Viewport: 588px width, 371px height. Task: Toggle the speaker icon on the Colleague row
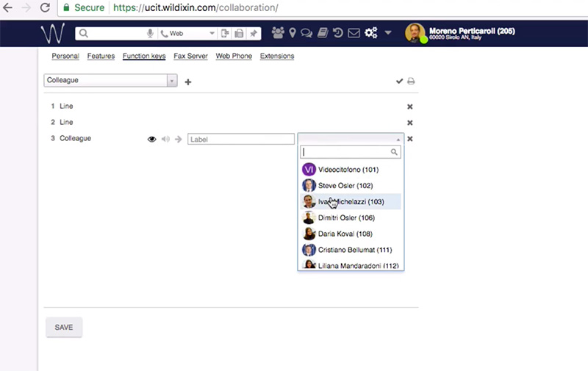pos(165,139)
